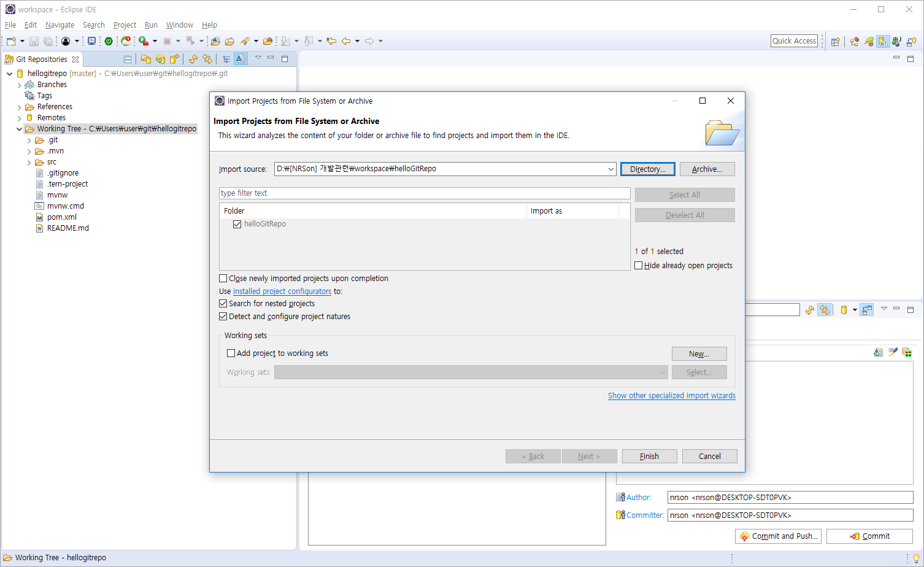
Task: Click repository cylinder icon in Git Staging
Action: point(844,310)
